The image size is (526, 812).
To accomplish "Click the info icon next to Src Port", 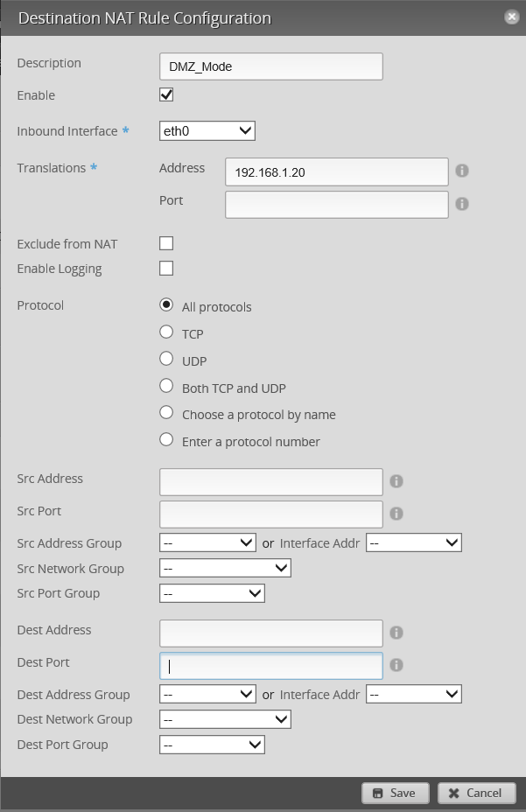I will [396, 514].
